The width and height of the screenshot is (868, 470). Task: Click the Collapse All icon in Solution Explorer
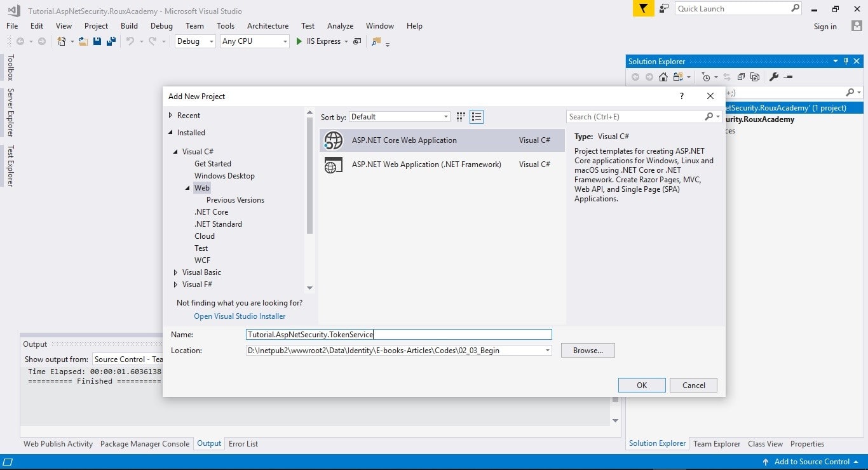(x=741, y=76)
